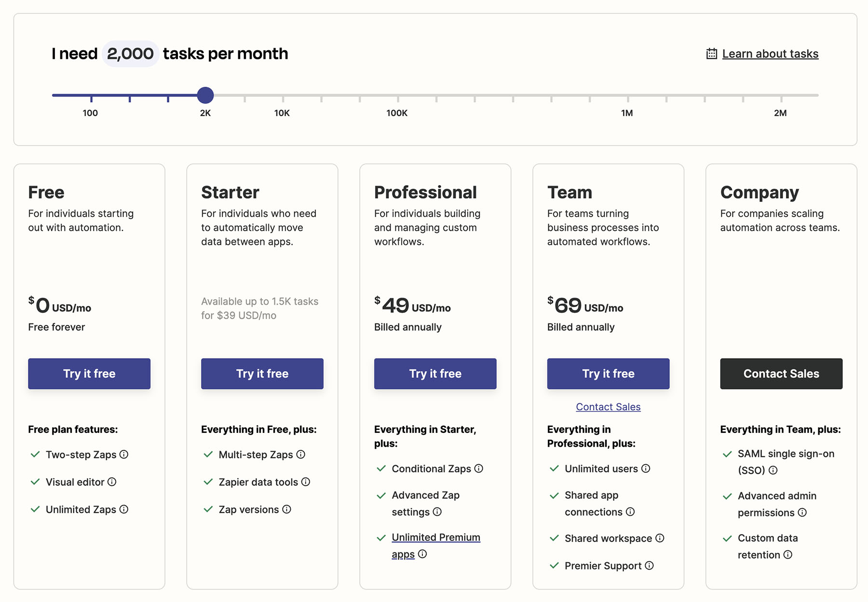Click the info icon for Unlimited users
Screen dimensions: 868x602
click(x=646, y=468)
